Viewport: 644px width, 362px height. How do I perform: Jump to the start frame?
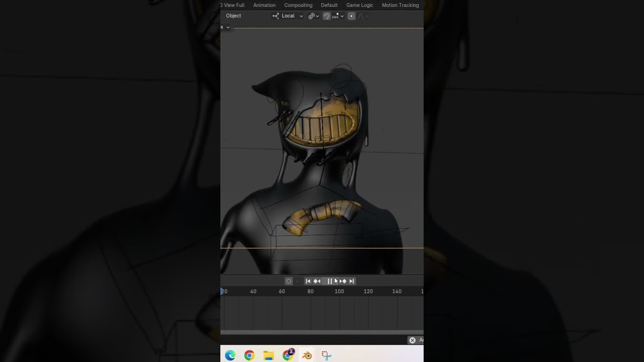(308, 281)
